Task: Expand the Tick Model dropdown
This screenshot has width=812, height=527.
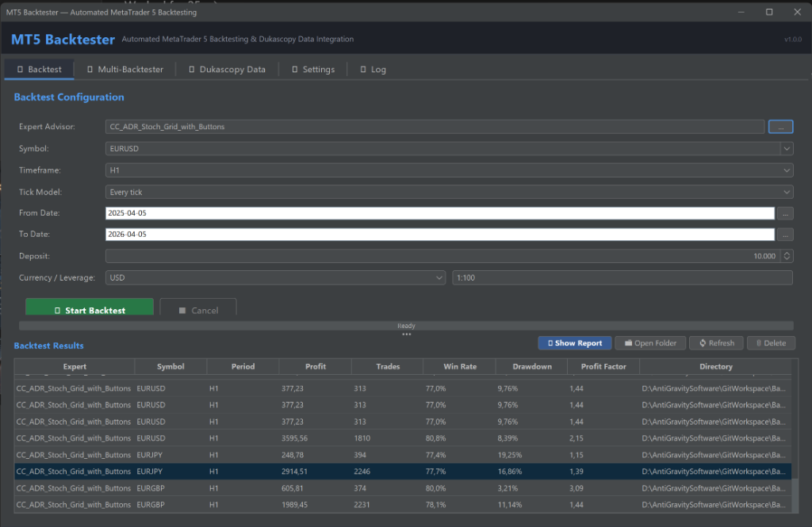Action: [x=786, y=192]
